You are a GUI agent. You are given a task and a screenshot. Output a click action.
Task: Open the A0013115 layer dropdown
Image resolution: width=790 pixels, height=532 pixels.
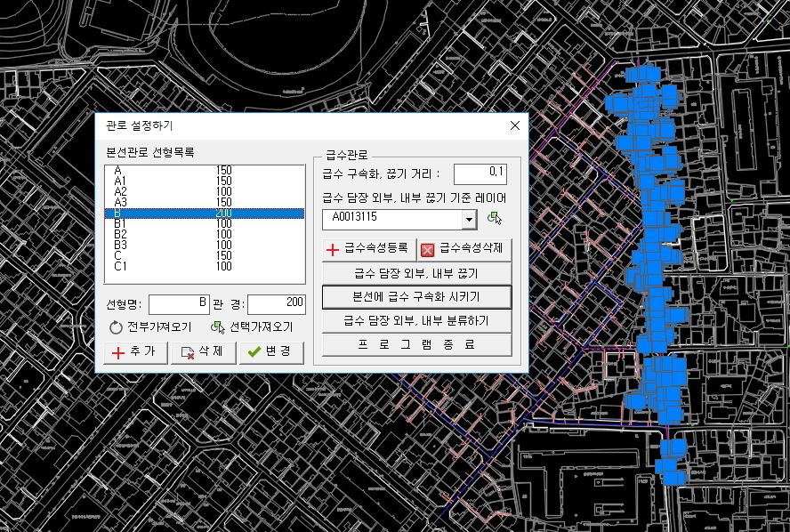click(x=469, y=220)
